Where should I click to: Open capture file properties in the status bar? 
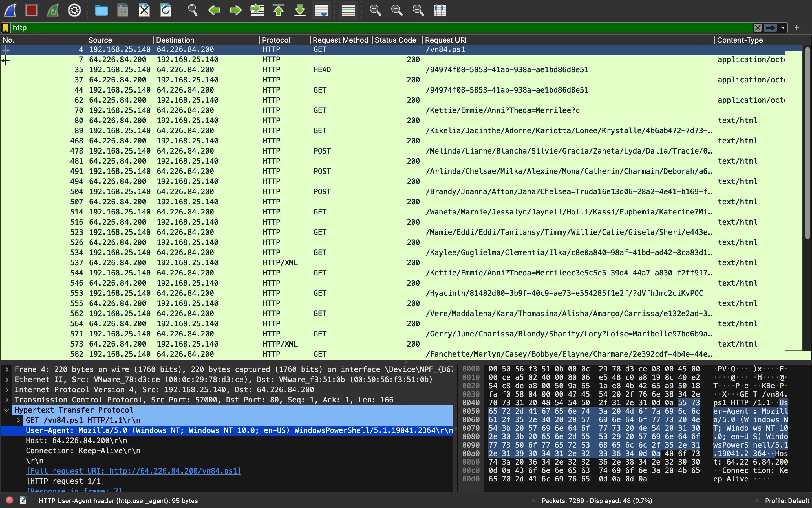23,500
